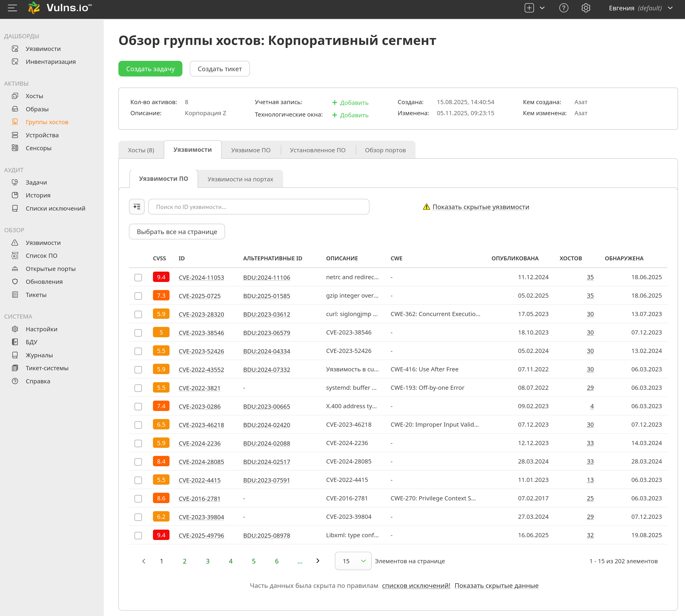685x616 pixels.
Task: Click the Создать задачу button
Action: point(150,69)
